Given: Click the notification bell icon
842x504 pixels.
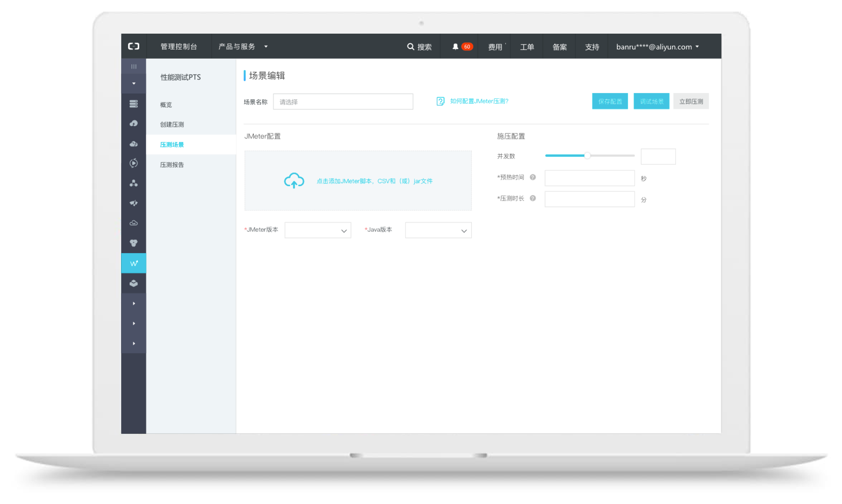Looking at the screenshot, I should 455,47.
